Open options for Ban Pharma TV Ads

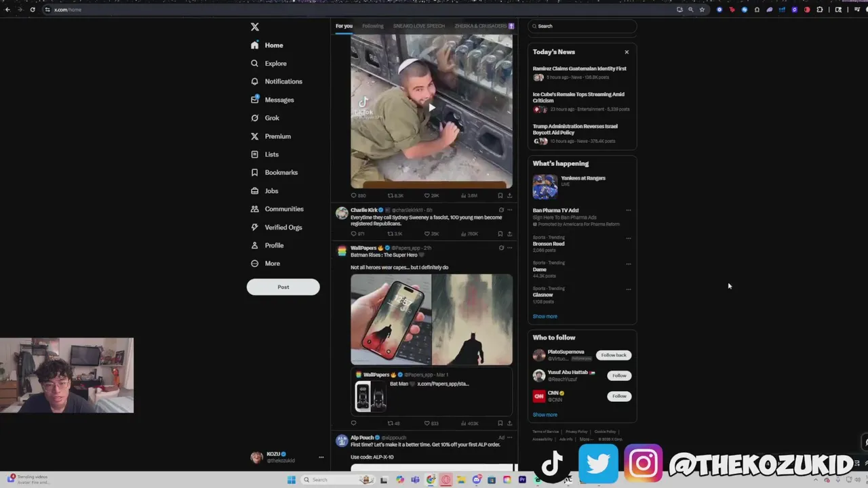(629, 211)
